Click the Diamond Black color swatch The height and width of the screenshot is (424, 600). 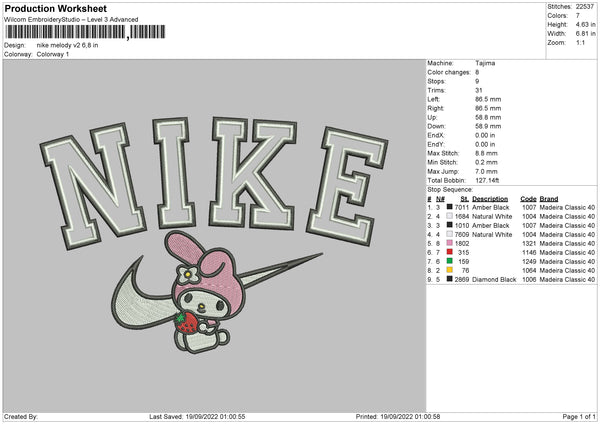pos(450,279)
